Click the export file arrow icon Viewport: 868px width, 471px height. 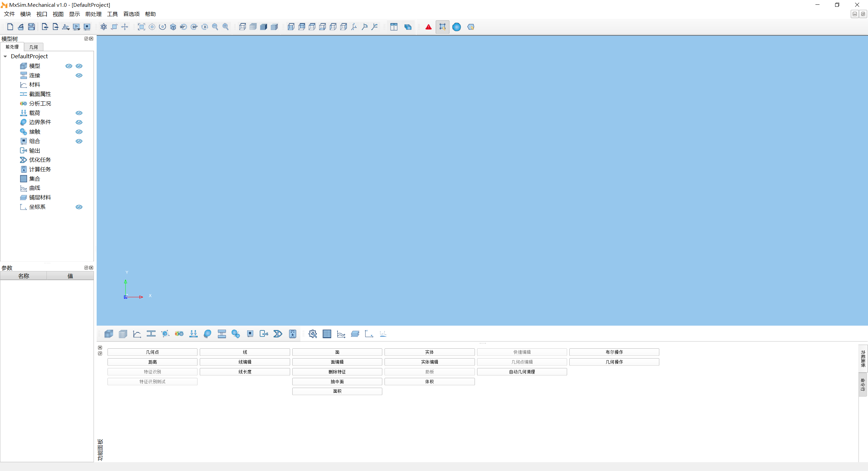pyautogui.click(x=55, y=27)
